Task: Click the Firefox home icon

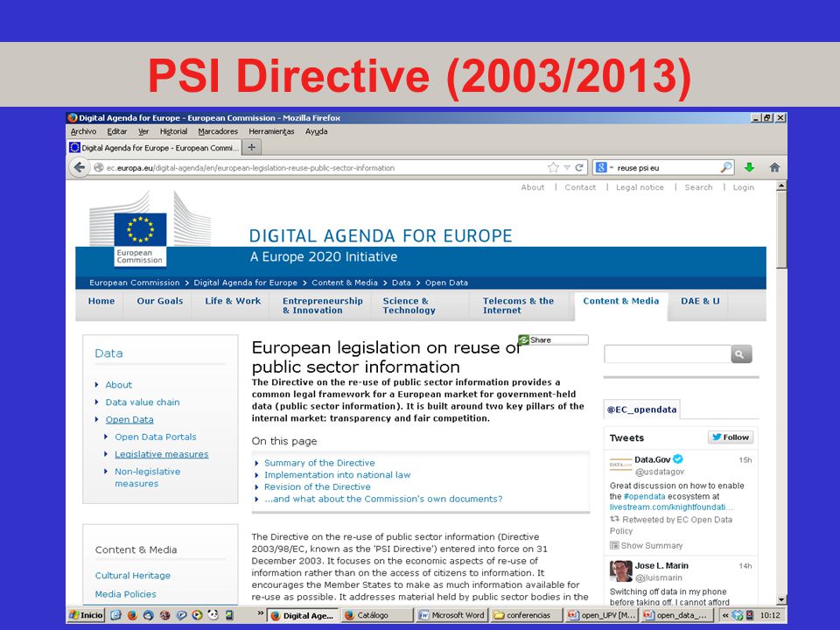Action: point(774,168)
